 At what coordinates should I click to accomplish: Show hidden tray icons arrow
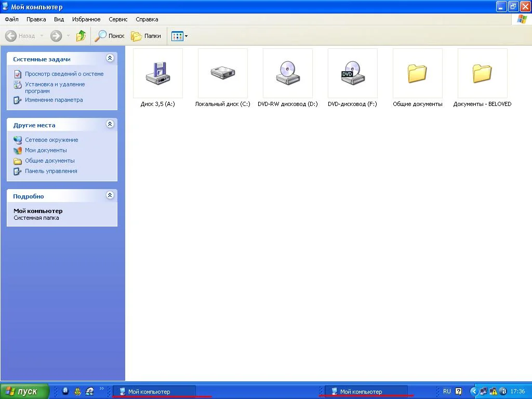[x=474, y=392]
